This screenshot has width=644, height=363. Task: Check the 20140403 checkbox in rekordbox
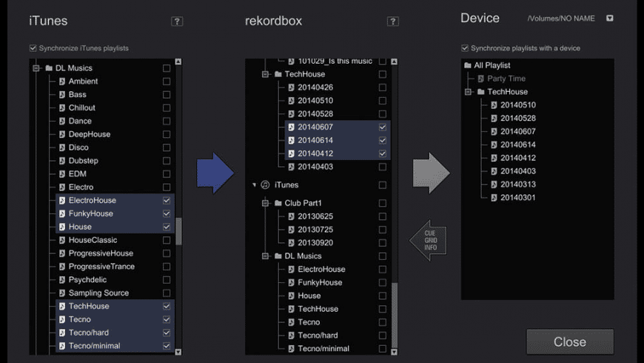pos(383,167)
